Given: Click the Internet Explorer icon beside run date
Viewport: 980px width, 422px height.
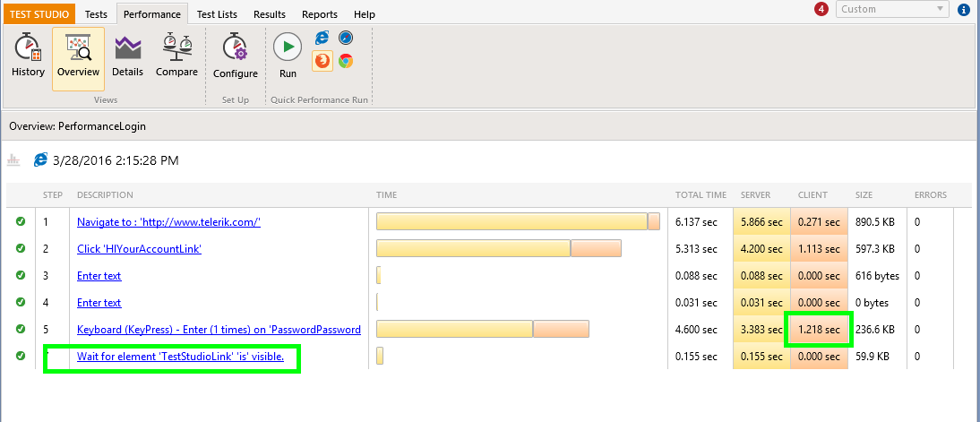Looking at the screenshot, I should click(40, 160).
